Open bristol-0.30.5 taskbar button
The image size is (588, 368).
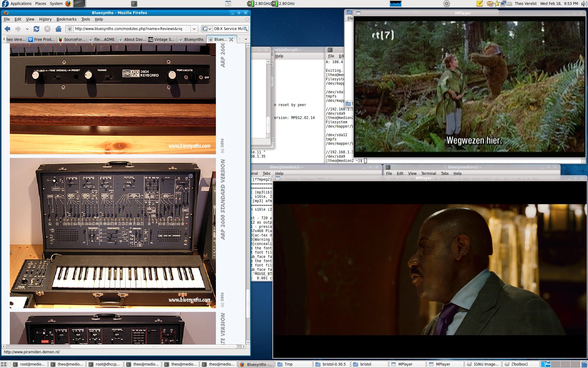tap(331, 364)
